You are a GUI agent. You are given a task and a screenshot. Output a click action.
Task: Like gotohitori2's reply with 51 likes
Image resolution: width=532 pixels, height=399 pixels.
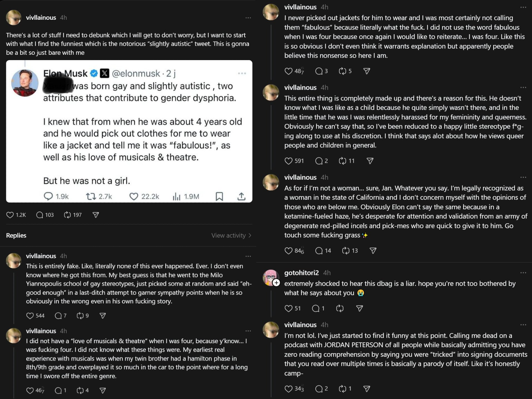point(288,308)
